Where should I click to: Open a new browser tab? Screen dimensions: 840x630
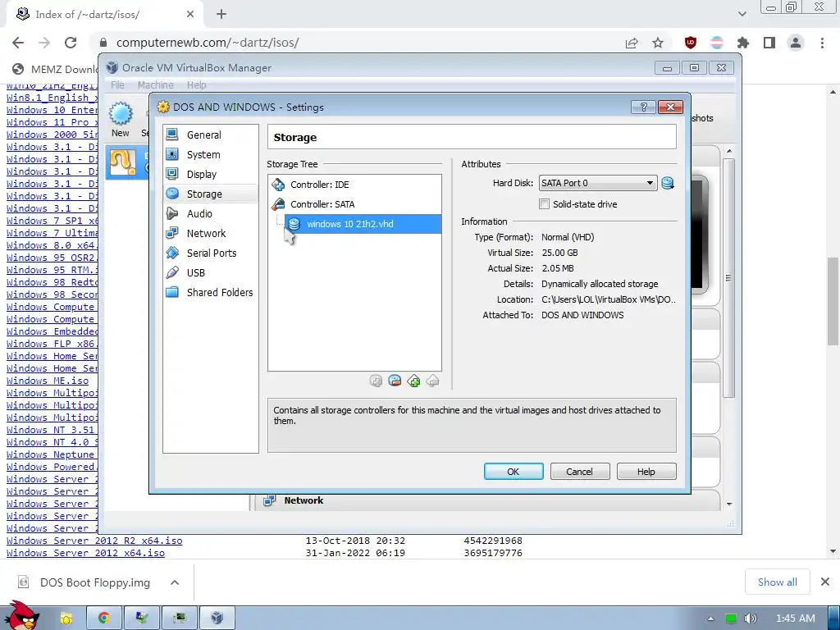(221, 15)
